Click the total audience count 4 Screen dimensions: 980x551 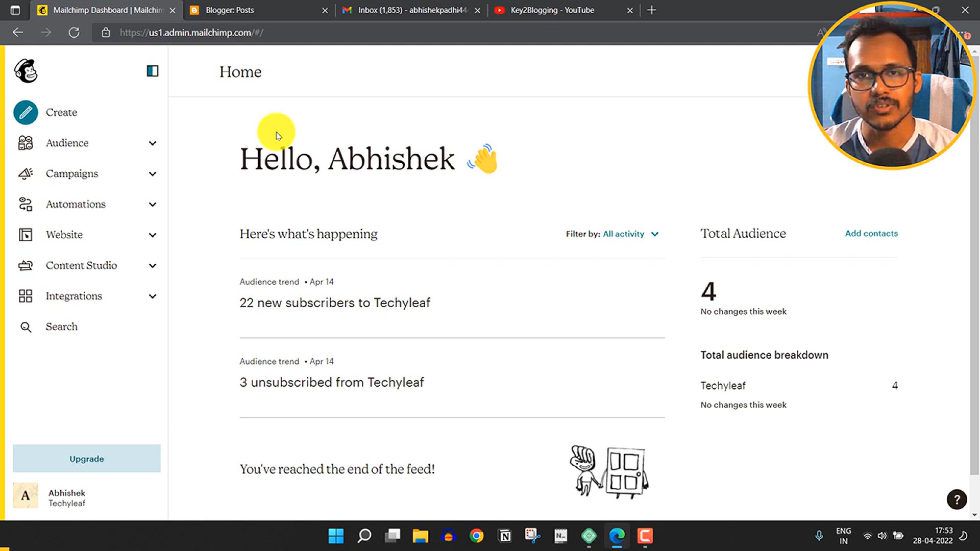[708, 292]
